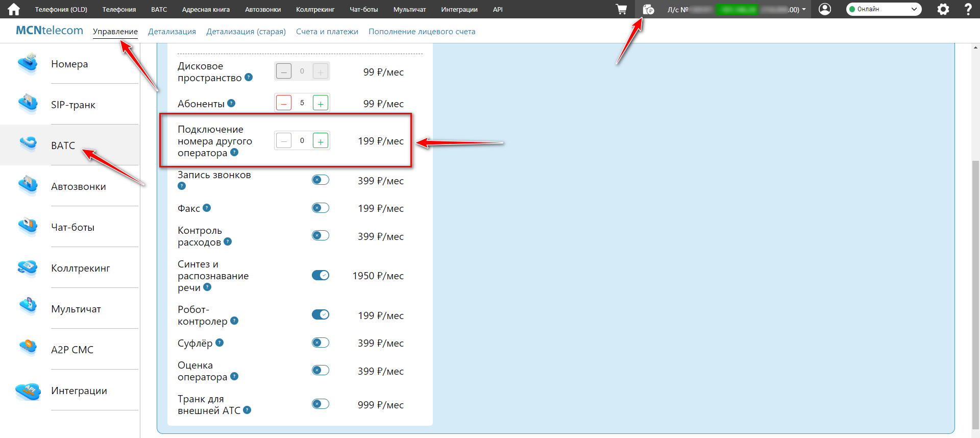Image resolution: width=980 pixels, height=438 pixels.
Task: Enable the Запись звонков toggle
Action: [321, 180]
